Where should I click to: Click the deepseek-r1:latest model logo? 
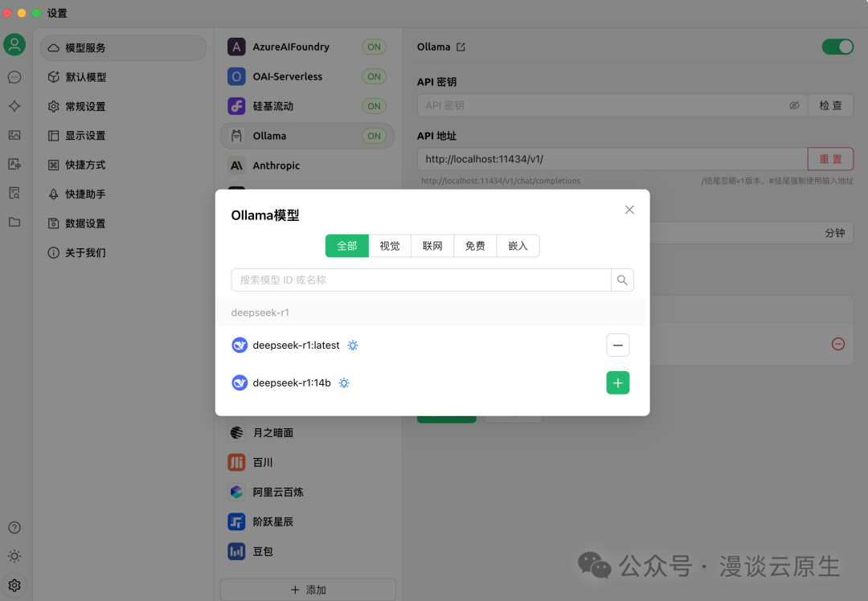point(240,345)
